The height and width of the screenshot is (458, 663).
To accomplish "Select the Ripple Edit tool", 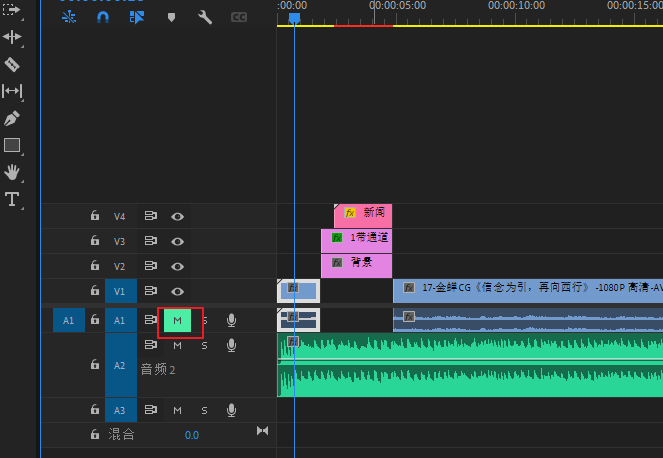I will click(x=12, y=37).
